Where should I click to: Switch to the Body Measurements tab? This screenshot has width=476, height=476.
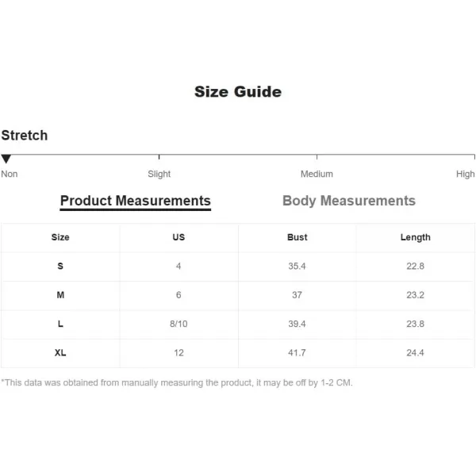(349, 201)
